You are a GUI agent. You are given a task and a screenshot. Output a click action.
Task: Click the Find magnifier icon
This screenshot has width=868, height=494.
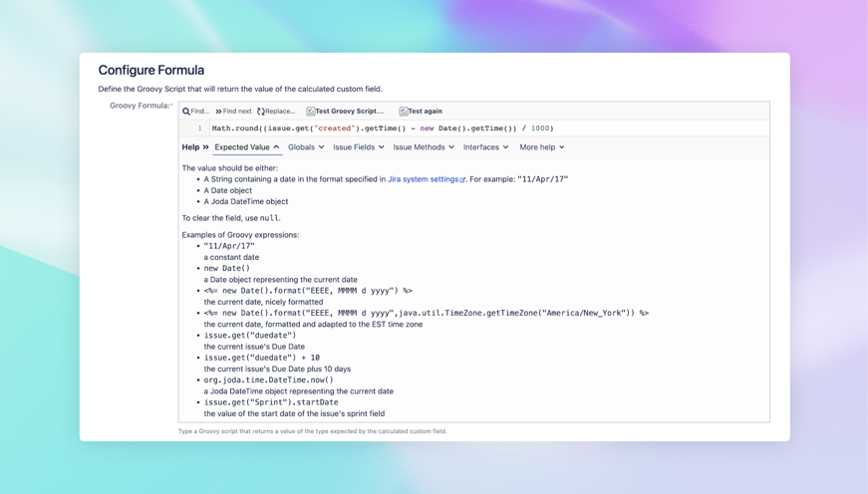(x=186, y=112)
